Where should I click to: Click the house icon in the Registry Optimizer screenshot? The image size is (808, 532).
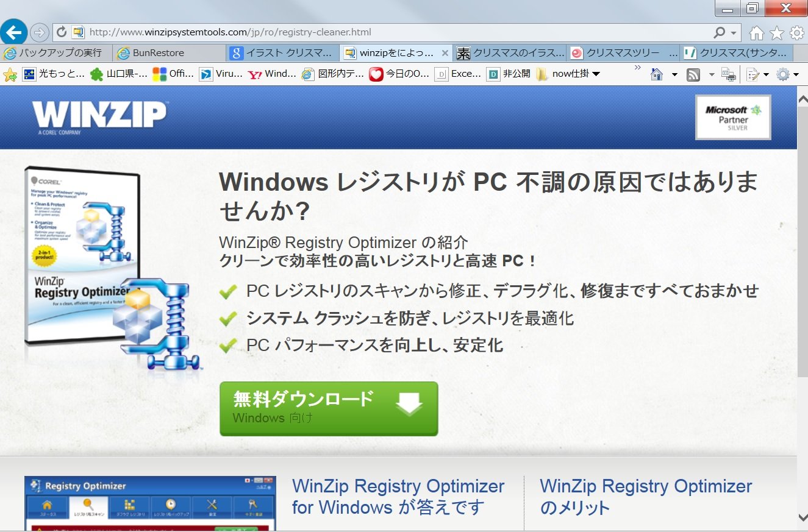coord(47,506)
